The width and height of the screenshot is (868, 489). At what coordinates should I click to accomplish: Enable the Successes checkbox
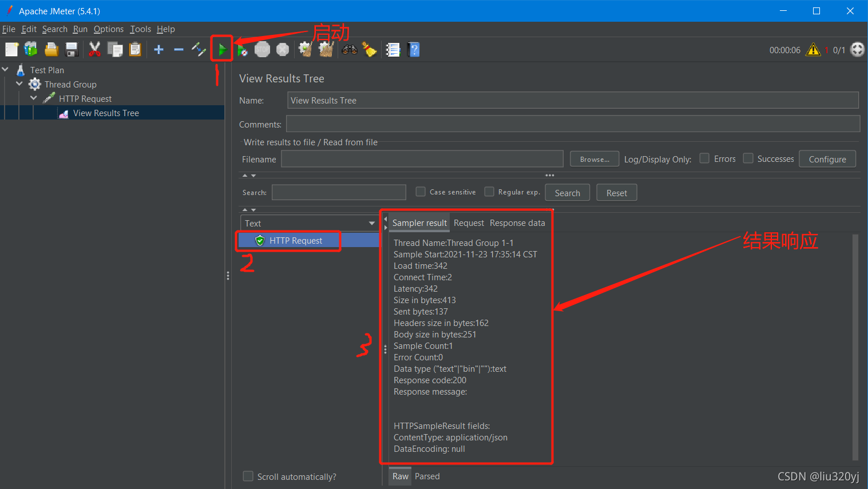pos(748,158)
